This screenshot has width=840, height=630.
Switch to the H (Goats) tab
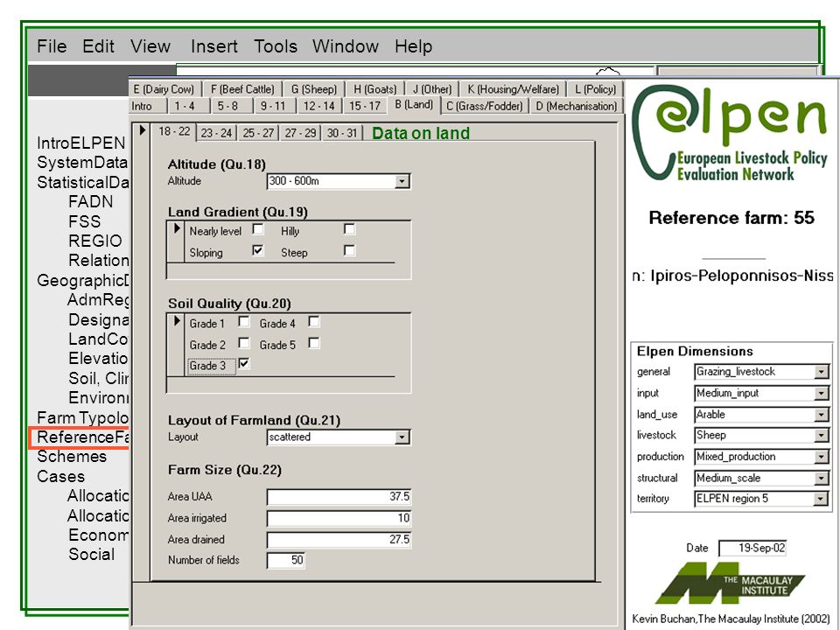375,89
